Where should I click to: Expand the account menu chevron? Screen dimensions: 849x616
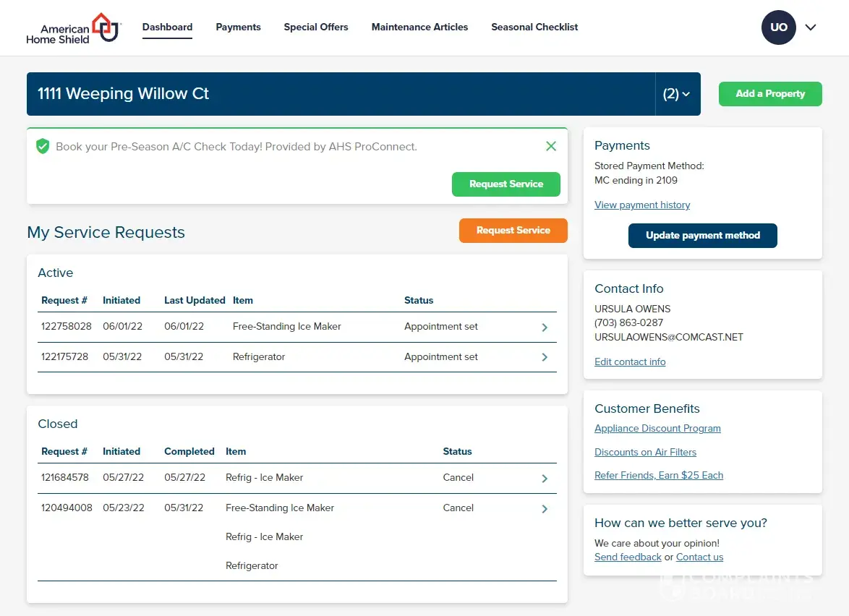(x=811, y=27)
